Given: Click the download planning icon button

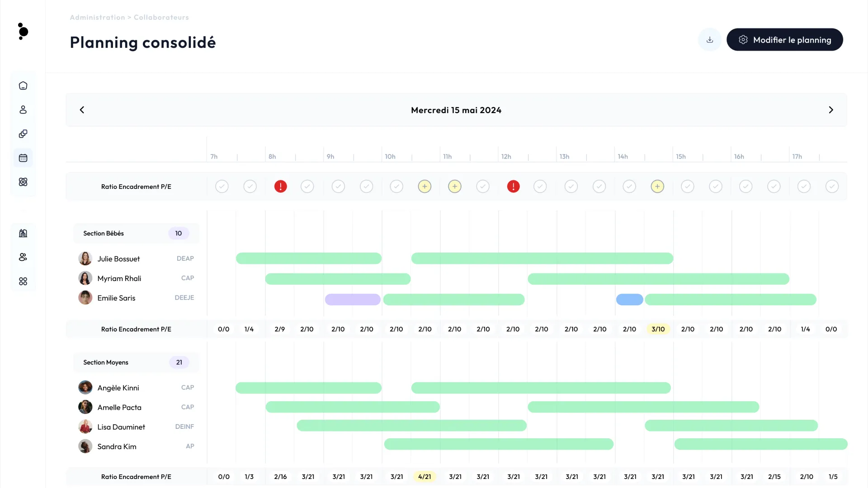Looking at the screenshot, I should point(710,40).
